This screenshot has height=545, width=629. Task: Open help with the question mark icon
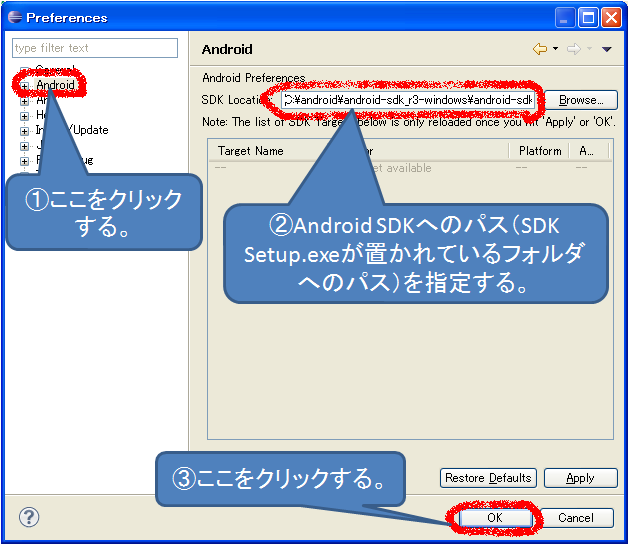coord(29,517)
